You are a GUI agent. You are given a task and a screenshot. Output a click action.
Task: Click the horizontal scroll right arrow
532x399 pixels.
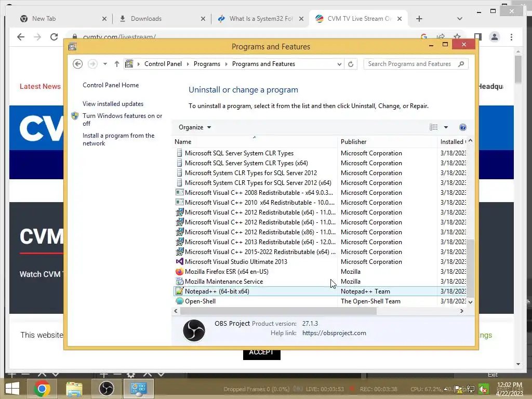tap(461, 311)
